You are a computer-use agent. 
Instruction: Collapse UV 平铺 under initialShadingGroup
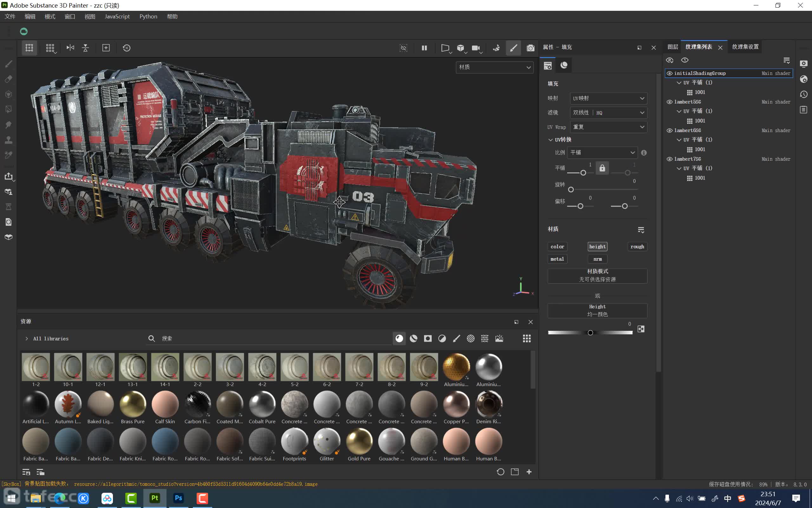pyautogui.click(x=679, y=83)
